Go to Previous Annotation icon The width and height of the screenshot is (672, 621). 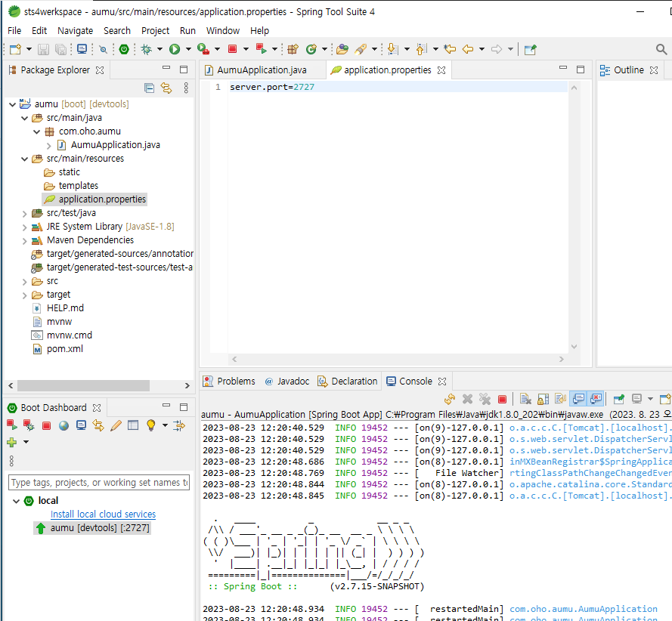point(421,49)
